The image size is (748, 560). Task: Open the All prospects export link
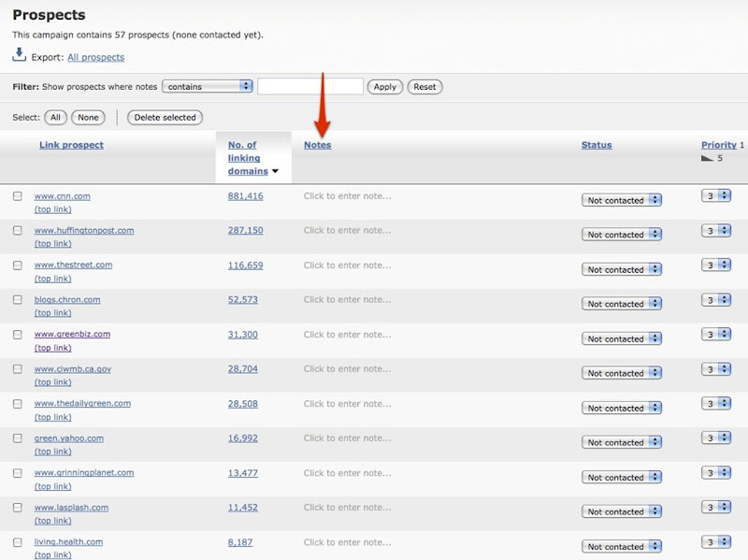[x=96, y=57]
